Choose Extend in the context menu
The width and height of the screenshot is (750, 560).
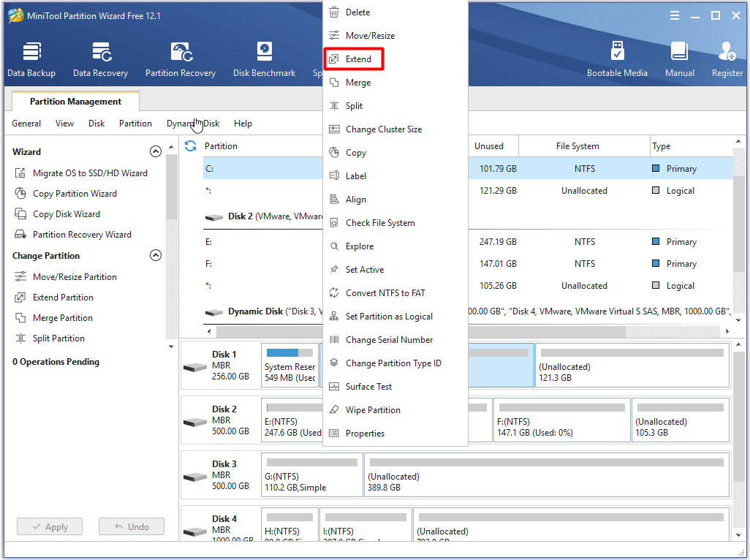click(395, 58)
